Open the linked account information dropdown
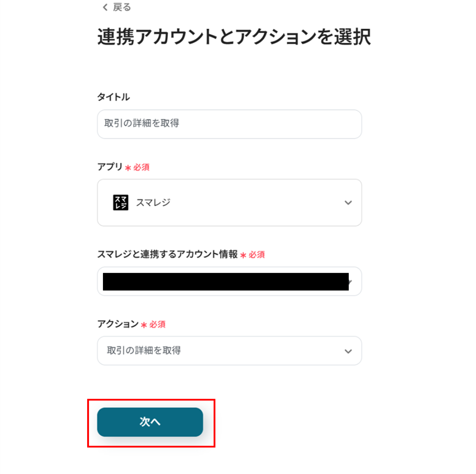Image resolution: width=476 pixels, height=474 pixels. pyautogui.click(x=229, y=281)
